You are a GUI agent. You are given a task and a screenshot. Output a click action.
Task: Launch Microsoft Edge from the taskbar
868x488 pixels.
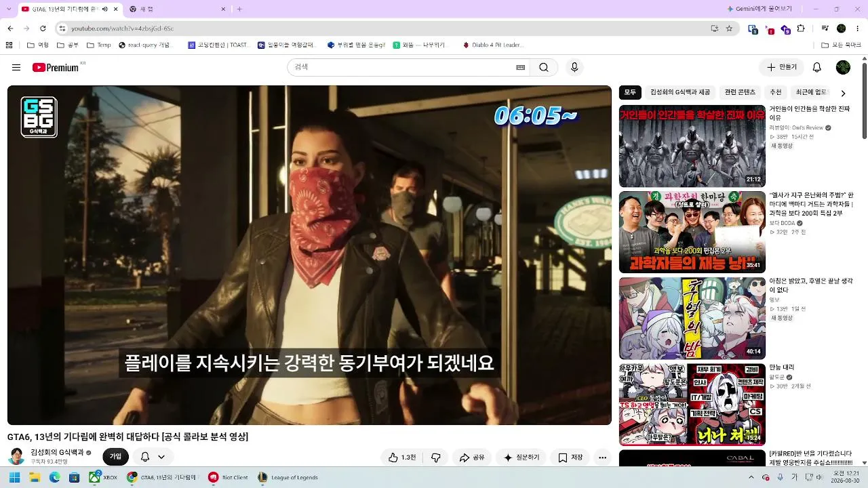[x=54, y=477]
